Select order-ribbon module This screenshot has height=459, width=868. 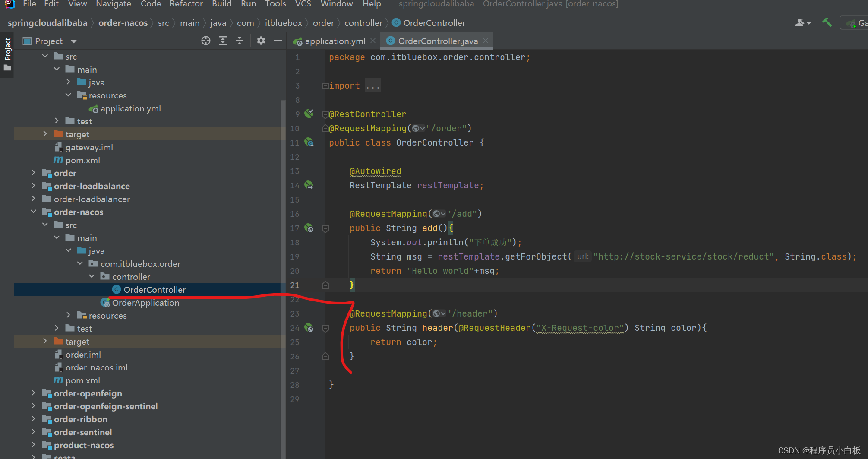[81, 419]
